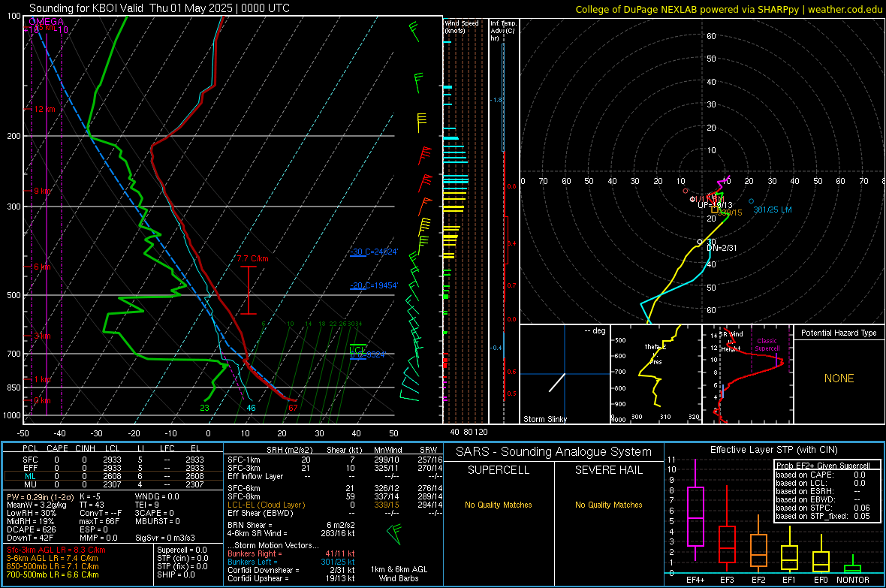Click the 6 km height marker

(42, 267)
